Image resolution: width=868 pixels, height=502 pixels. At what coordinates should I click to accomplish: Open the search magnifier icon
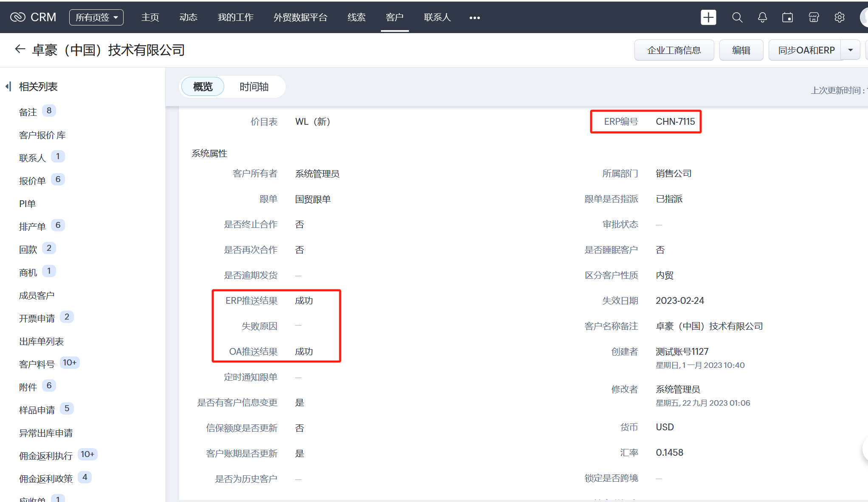(737, 17)
